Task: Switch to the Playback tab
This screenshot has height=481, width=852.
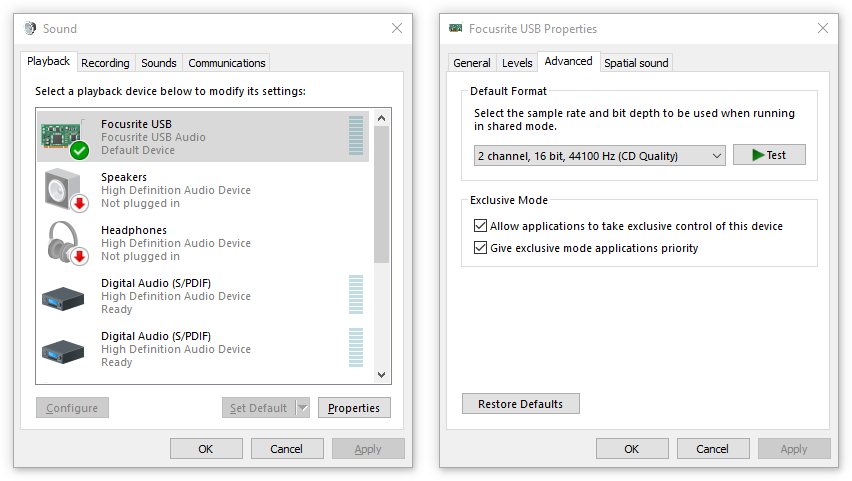Action: [x=48, y=61]
